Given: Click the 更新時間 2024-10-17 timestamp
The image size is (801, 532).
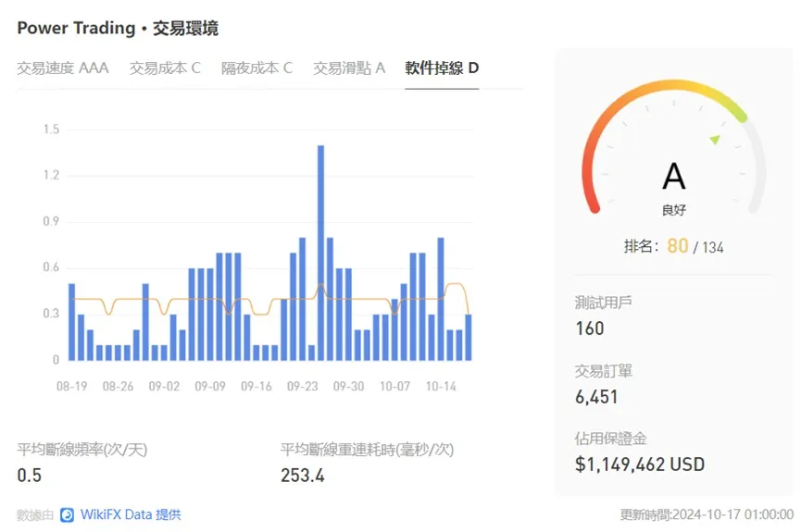Looking at the screenshot, I should click(x=707, y=514).
